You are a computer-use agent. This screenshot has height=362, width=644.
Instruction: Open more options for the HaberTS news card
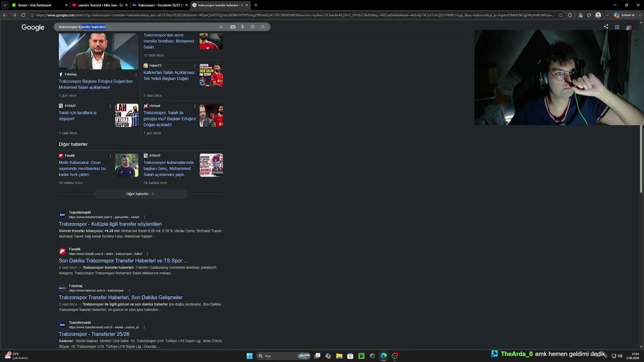(195, 66)
